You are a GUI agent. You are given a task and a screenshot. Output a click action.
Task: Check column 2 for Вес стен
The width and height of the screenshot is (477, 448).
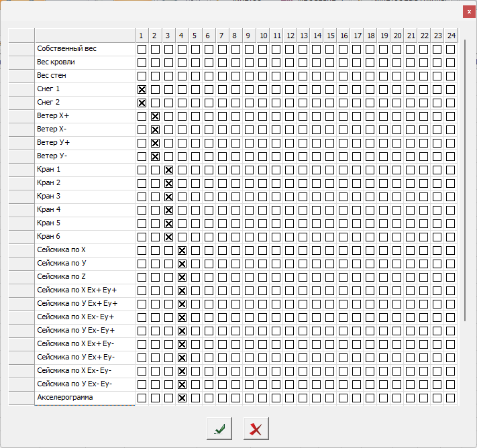[155, 76]
